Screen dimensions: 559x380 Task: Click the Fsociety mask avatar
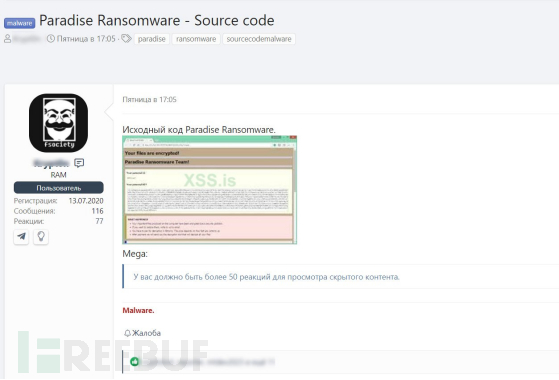[x=58, y=123]
